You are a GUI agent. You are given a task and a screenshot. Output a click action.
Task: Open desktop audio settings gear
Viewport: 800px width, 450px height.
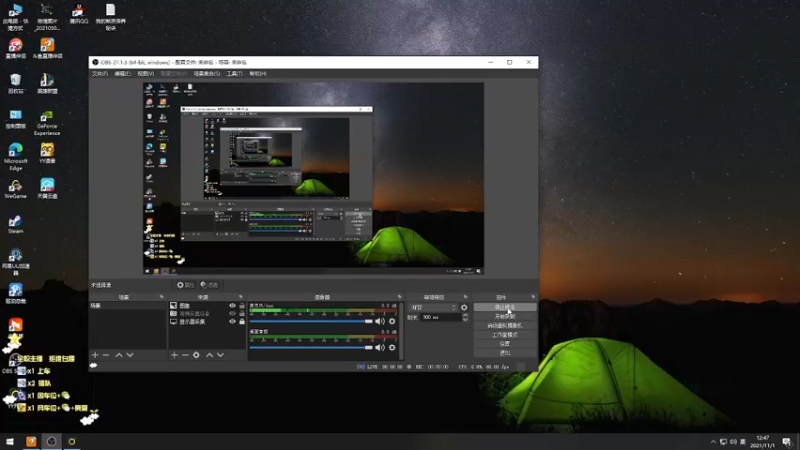coord(392,347)
